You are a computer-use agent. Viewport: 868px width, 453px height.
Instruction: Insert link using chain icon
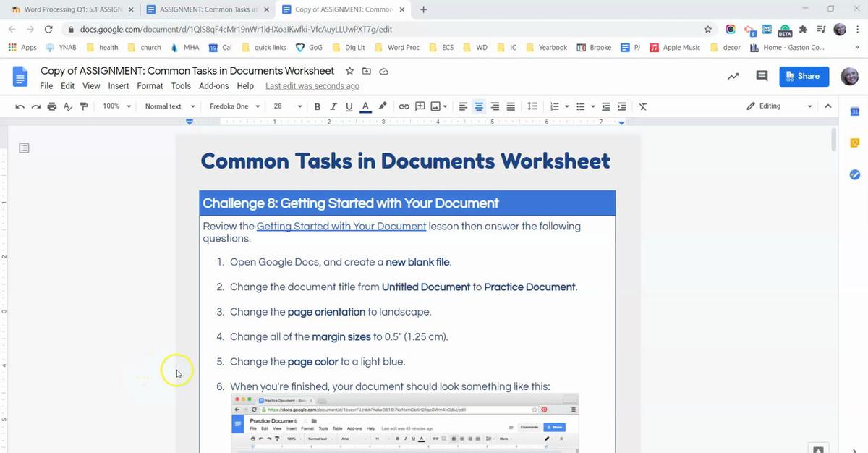[x=404, y=106]
